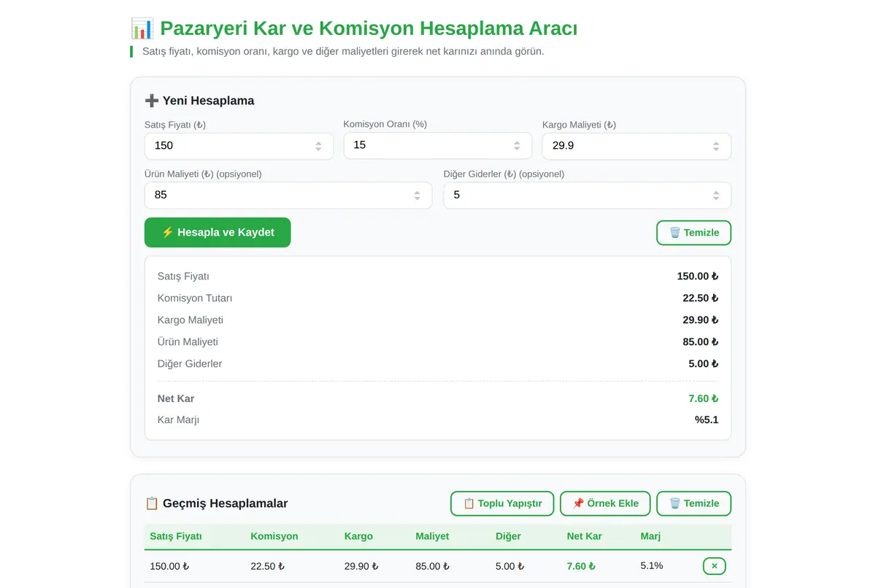This screenshot has width=876, height=588.
Task: Use the Diğer Giderler spinner arrows
Action: (x=716, y=196)
